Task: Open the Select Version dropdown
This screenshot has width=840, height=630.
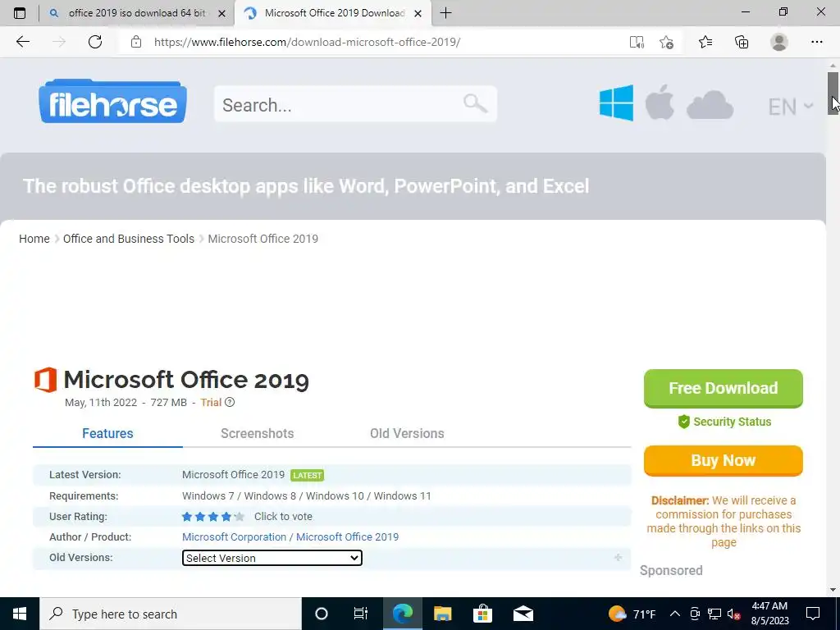Action: pyautogui.click(x=272, y=558)
